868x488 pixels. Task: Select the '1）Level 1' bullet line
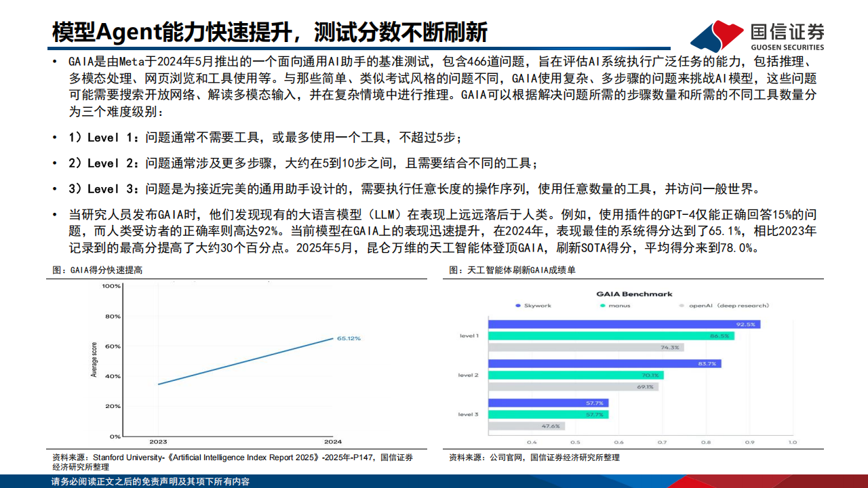click(265, 138)
